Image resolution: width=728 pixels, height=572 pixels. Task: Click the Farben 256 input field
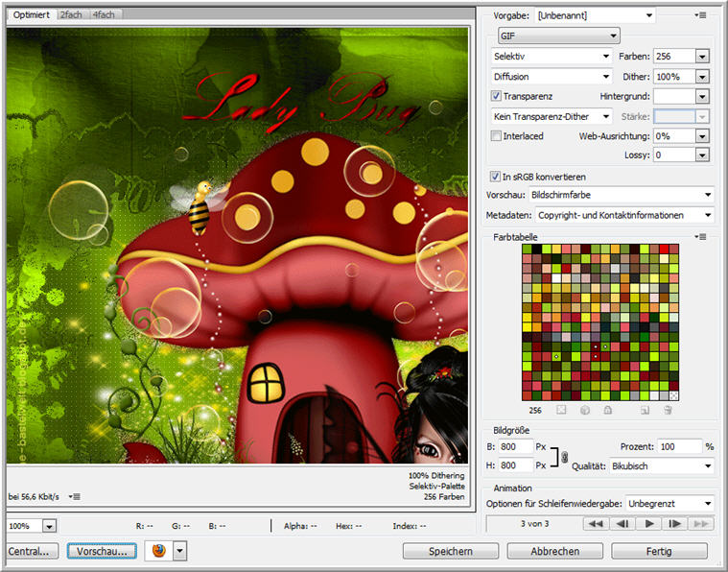pyautogui.click(x=674, y=57)
